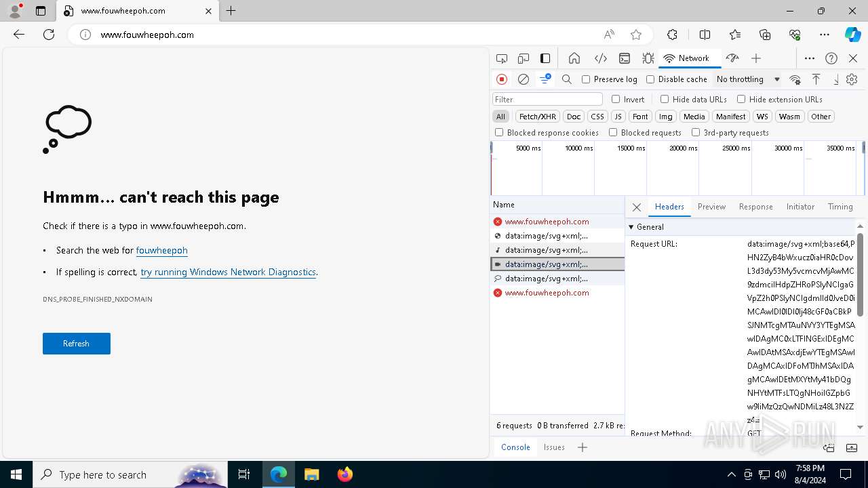Click the Read aloud icon in address bar
Viewport: 868px width, 488px height.
click(x=609, y=35)
